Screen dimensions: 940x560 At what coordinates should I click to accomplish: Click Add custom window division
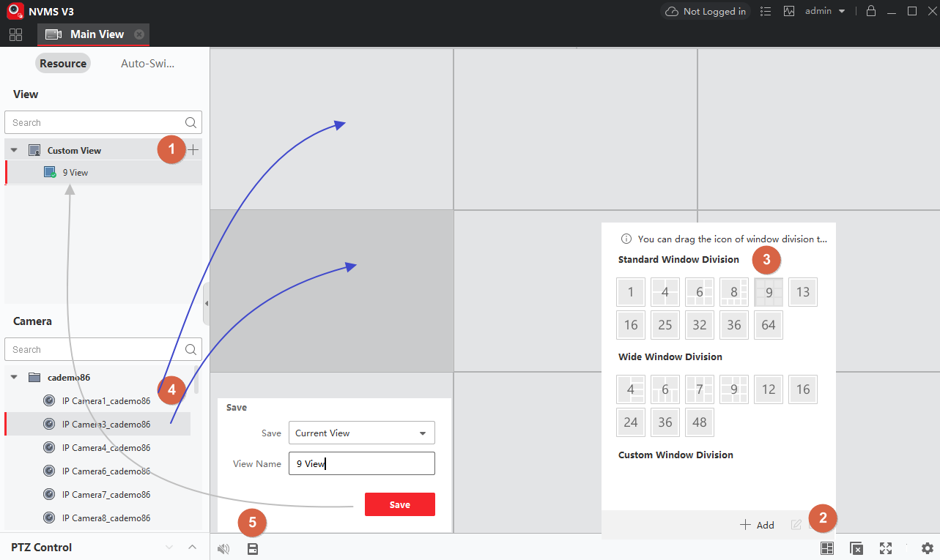758,525
